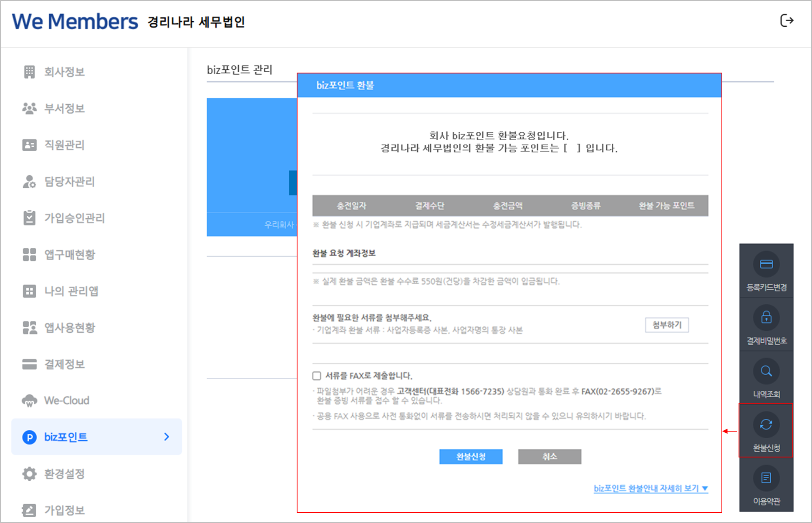Viewport: 812px width, 523px height.
Task: Open 가입승인관리 in the sidebar
Action: point(74,218)
